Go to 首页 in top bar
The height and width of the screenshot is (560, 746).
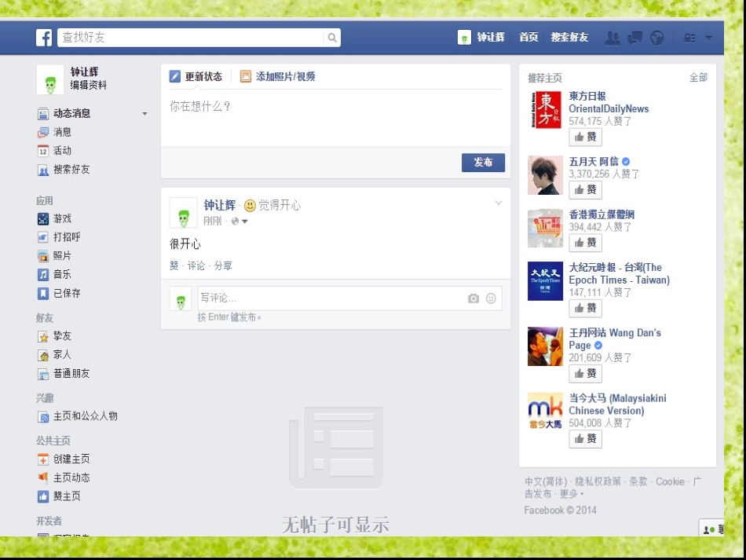coord(528,37)
